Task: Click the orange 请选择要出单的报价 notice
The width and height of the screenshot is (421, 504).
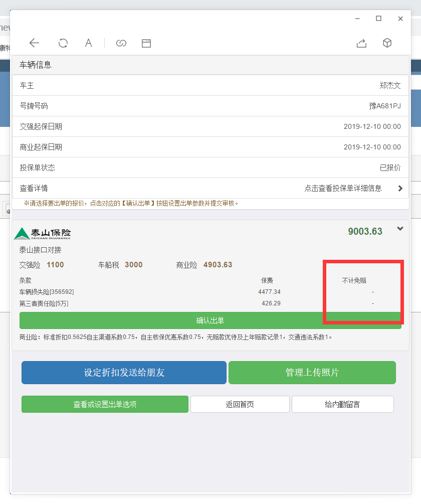Action: tap(131, 204)
